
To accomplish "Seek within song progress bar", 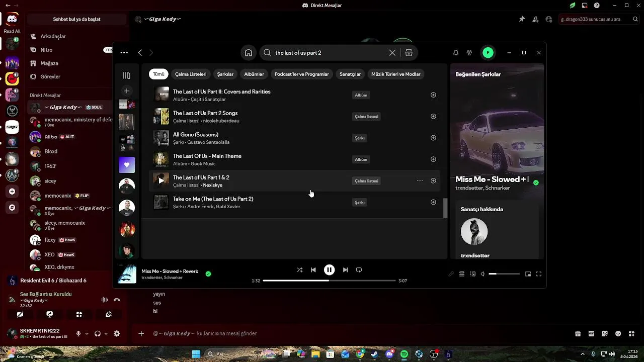I will tap(330, 281).
